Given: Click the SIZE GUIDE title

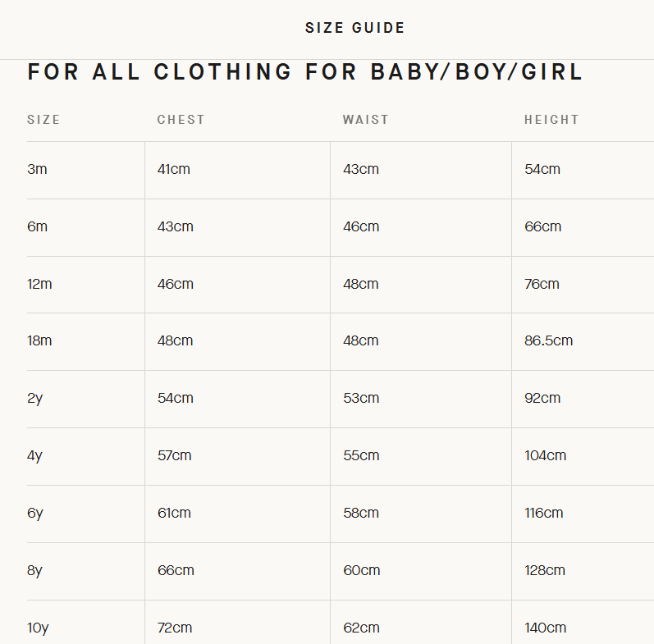Looking at the screenshot, I should coord(354,28).
